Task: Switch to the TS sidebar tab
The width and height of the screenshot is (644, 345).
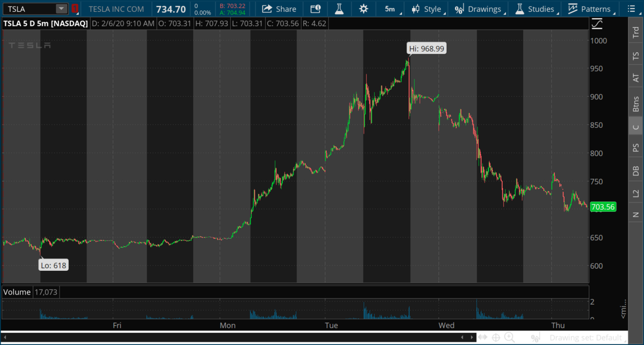Action: pyautogui.click(x=636, y=55)
